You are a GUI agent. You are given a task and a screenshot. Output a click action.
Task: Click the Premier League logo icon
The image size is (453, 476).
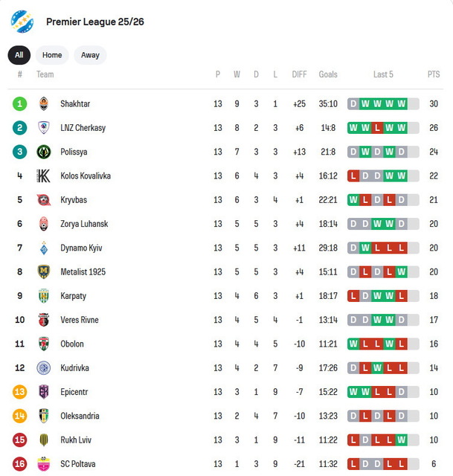pos(22,22)
